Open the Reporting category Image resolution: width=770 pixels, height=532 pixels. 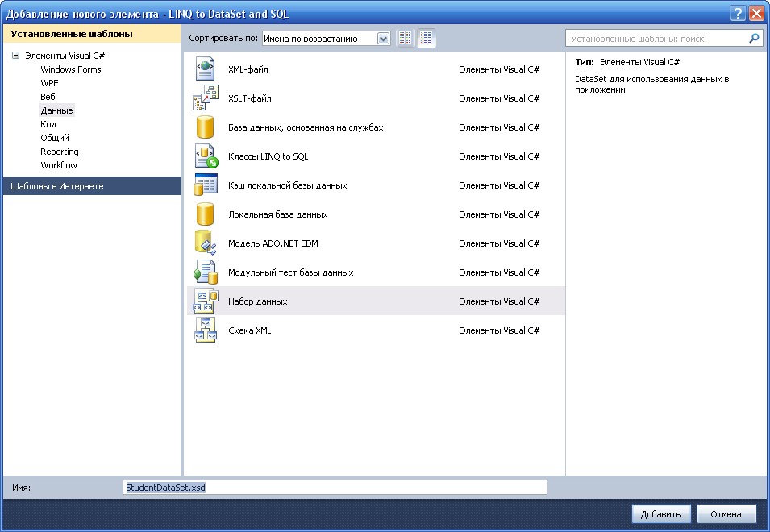click(60, 152)
